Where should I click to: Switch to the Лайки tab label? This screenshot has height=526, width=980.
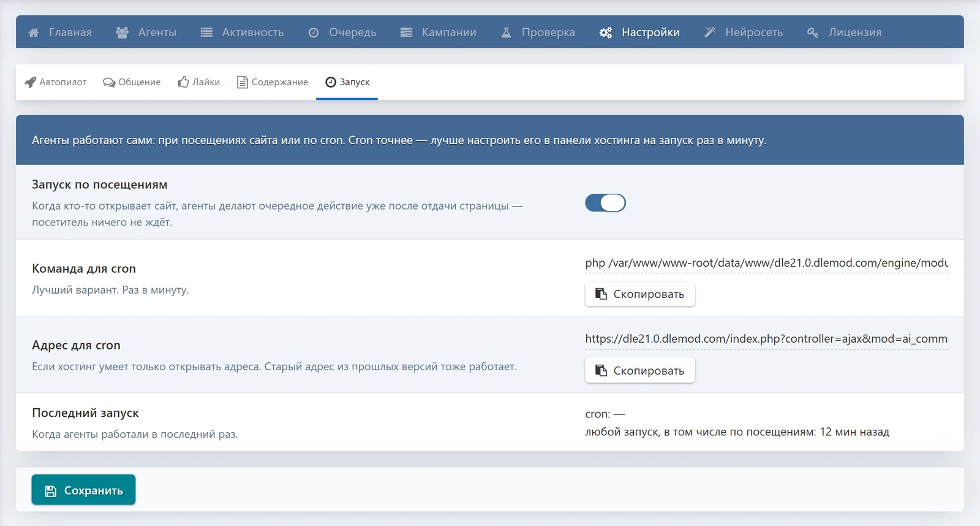206,82
